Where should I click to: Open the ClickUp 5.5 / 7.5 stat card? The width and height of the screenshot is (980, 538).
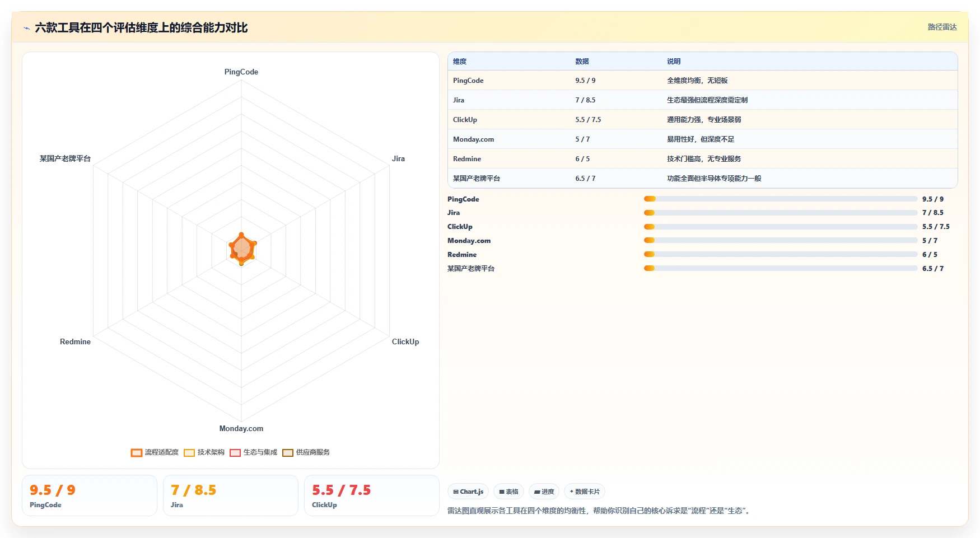pos(372,495)
